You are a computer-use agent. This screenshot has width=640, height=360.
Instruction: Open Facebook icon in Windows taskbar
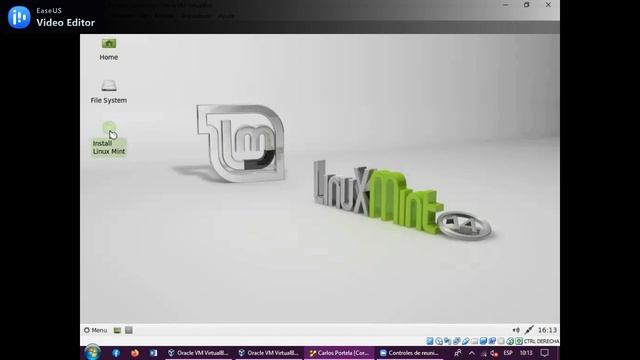click(x=116, y=353)
